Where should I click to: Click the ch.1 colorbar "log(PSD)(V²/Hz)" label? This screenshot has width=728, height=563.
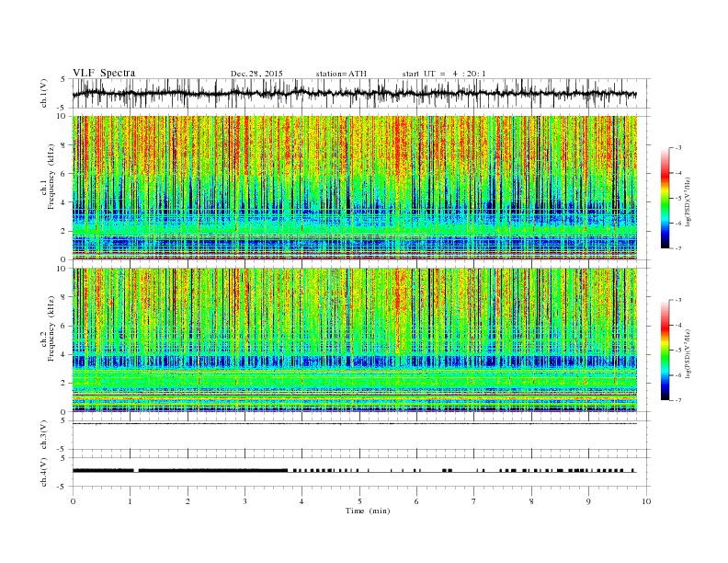(x=688, y=201)
